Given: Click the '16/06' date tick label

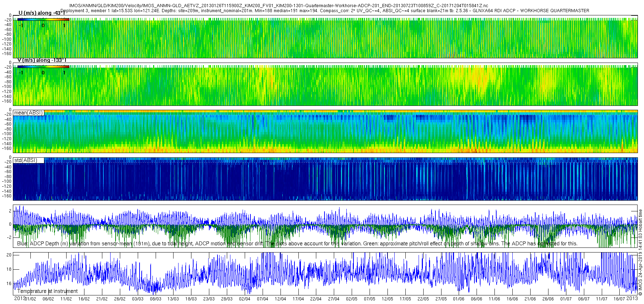Looking at the screenshot, I should (512, 299).
